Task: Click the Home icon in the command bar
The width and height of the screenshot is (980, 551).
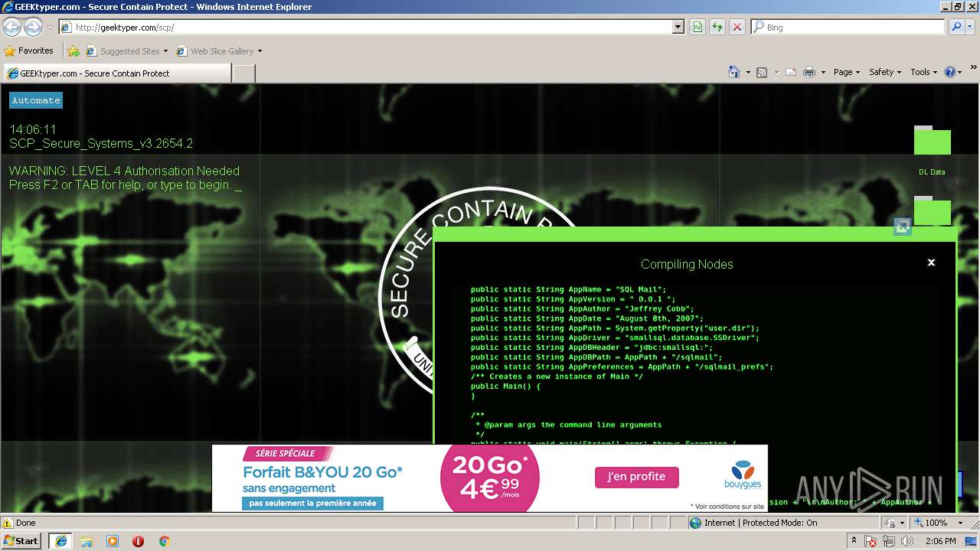Action: [x=734, y=72]
